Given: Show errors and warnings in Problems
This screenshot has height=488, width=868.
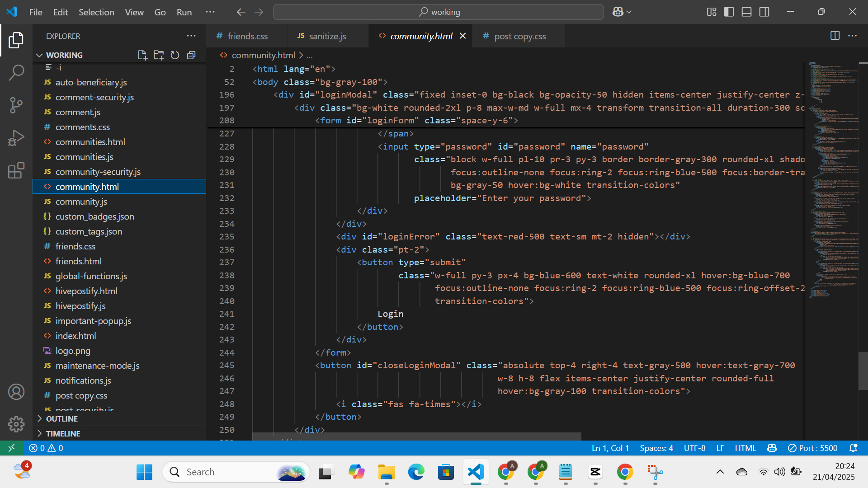Looking at the screenshot, I should [46, 448].
